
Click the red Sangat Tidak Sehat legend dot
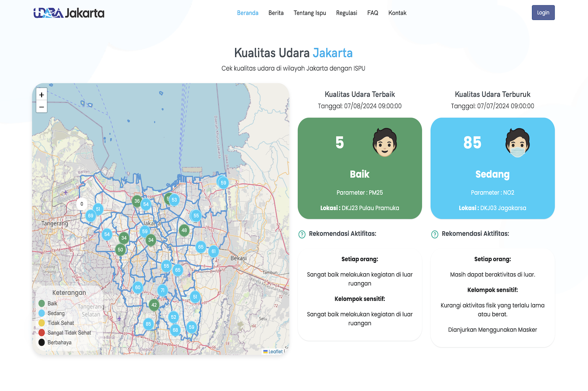coord(42,333)
